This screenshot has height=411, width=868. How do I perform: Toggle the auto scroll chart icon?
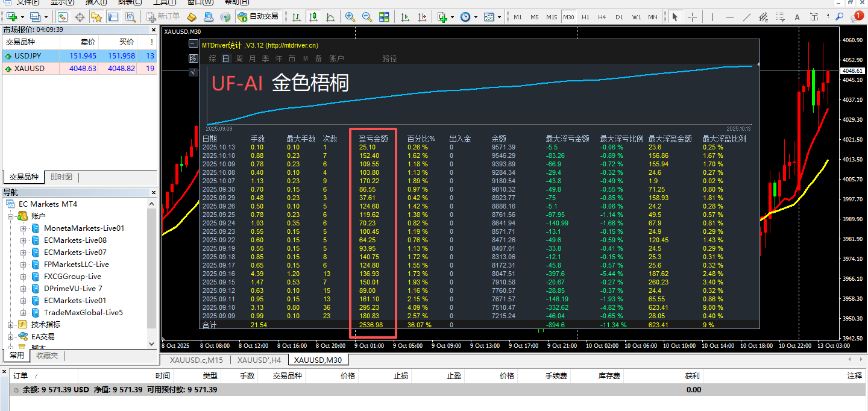pos(404,17)
